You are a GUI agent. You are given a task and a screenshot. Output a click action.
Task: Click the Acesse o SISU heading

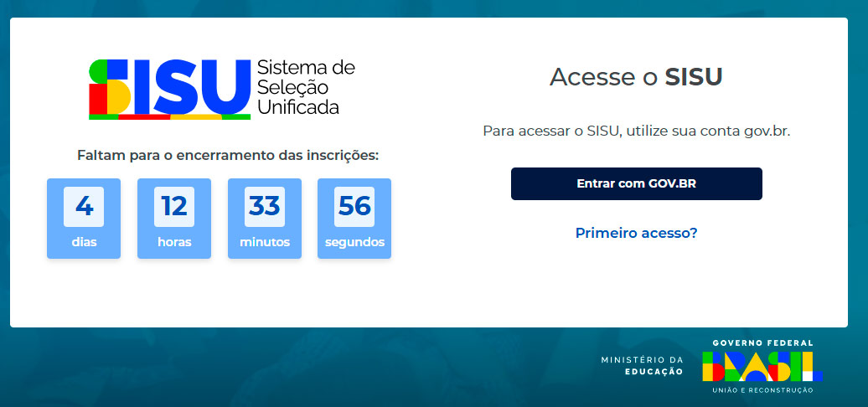point(636,77)
